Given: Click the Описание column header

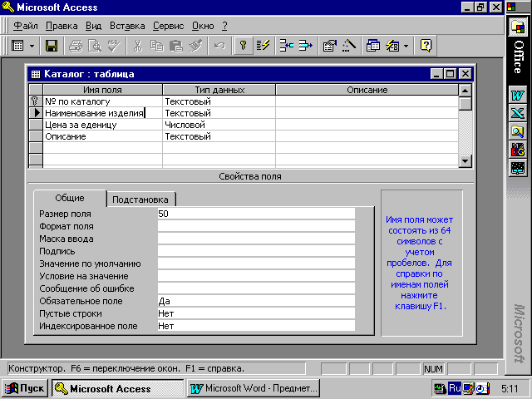Looking at the screenshot, I should click(367, 90).
